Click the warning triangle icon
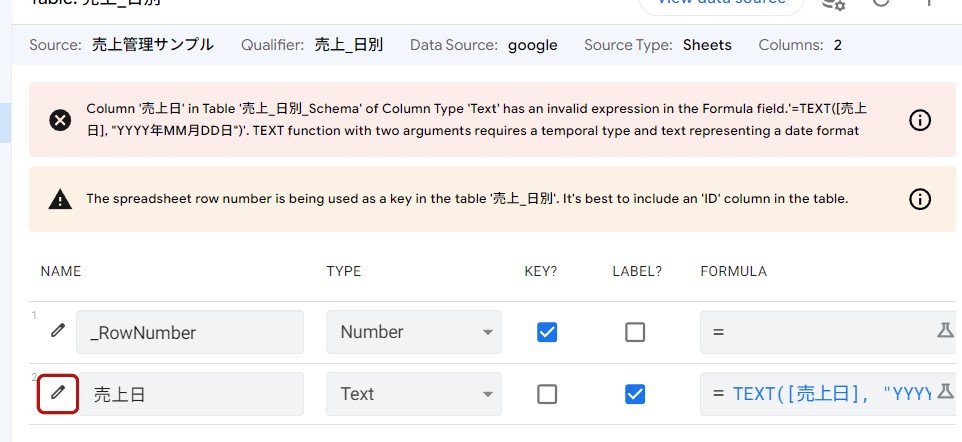Image resolution: width=962 pixels, height=442 pixels. tap(60, 199)
